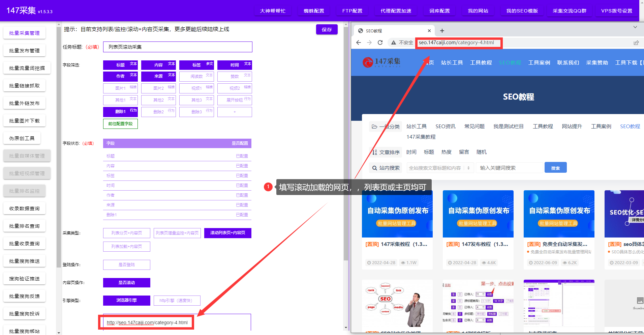Toggle the 删除1 field filter

pyautogui.click(x=120, y=112)
